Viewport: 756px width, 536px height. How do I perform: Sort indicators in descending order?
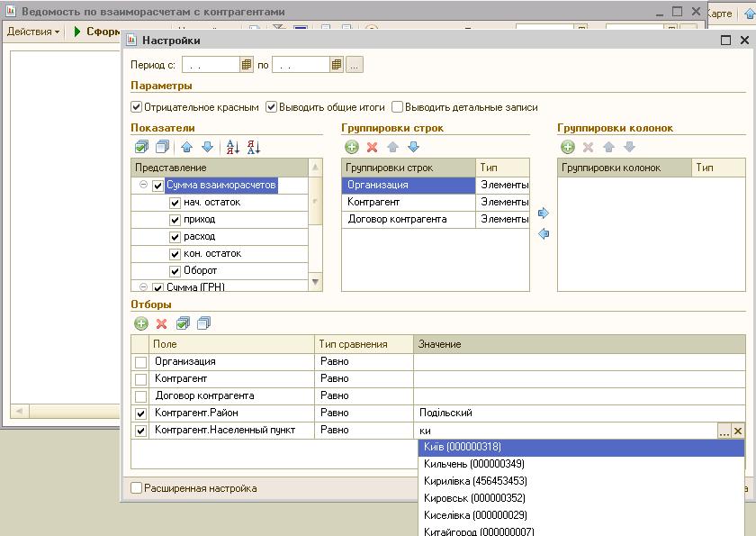(254, 147)
